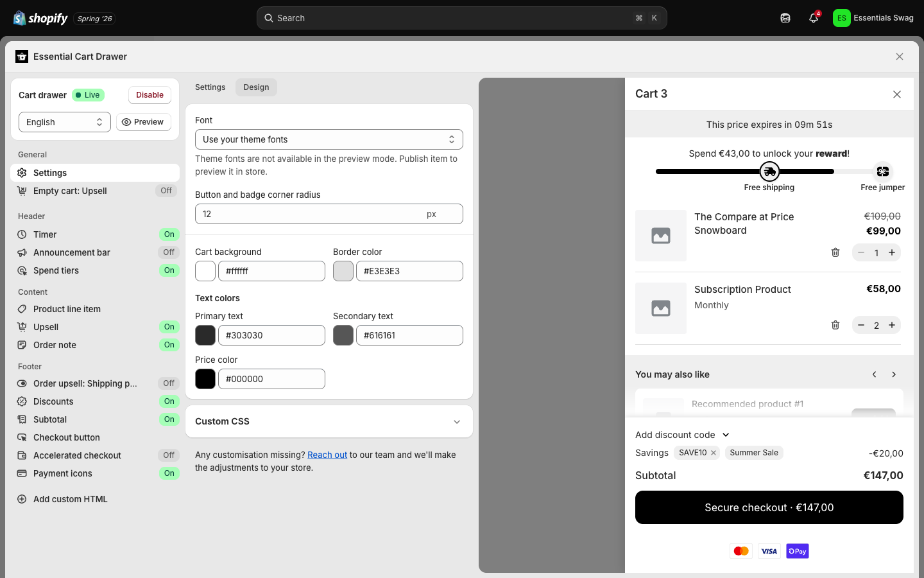The height and width of the screenshot is (578, 924).
Task: Click the Order note edit icon
Action: (x=22, y=345)
